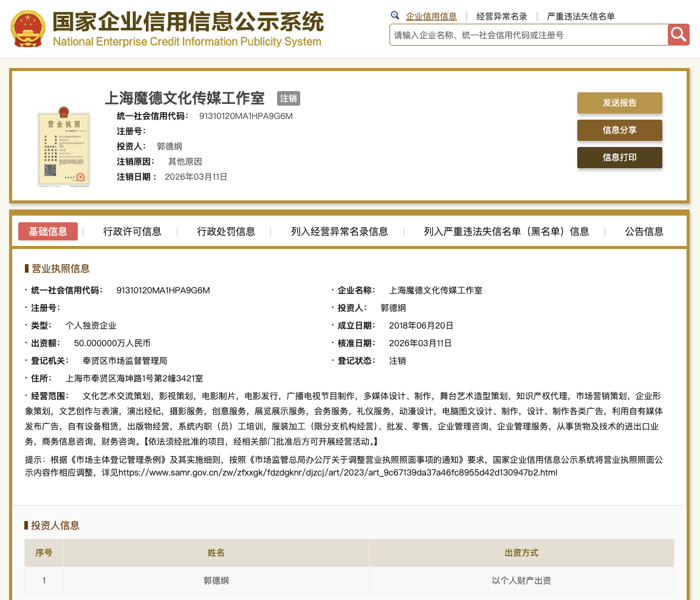Select the 基础信息 tab

[x=48, y=231]
